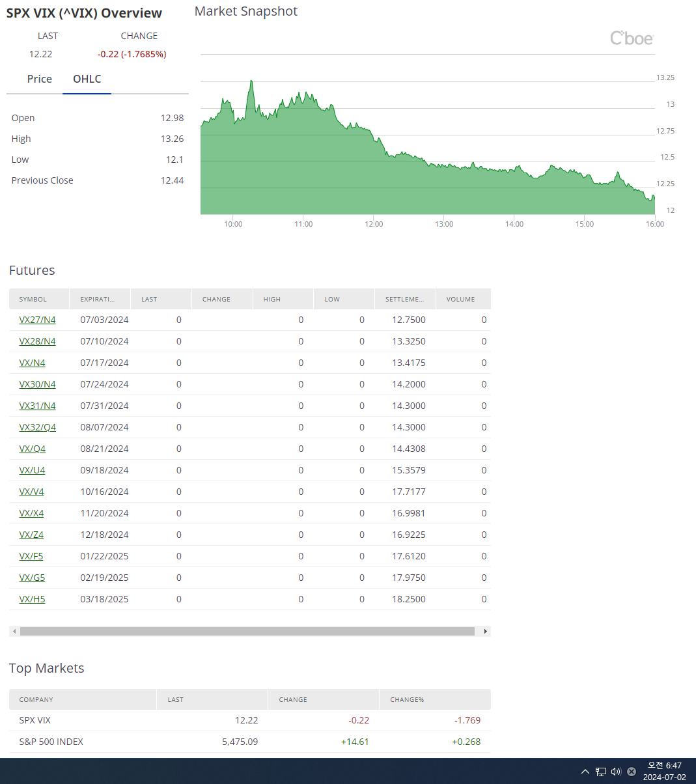
Task: Open the VX31/N4 futures link
Action: pyautogui.click(x=37, y=406)
